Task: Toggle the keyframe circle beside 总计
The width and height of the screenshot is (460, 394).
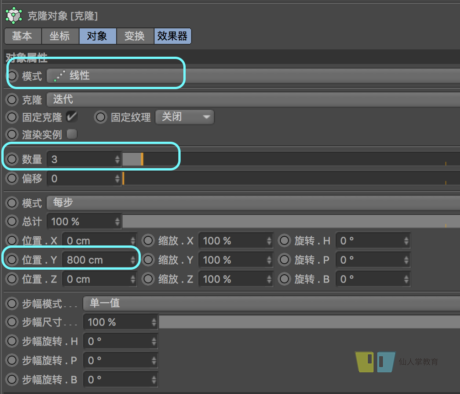Action: point(12,222)
